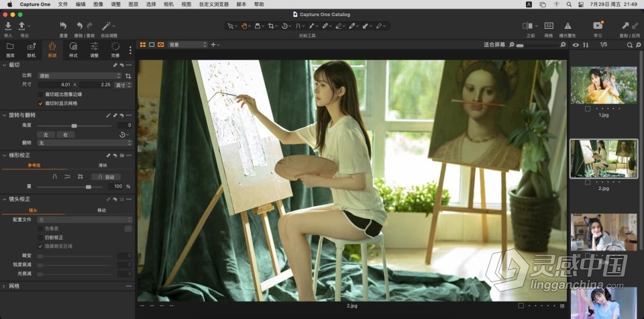Click the undo arrow icon
Image resolution: width=644 pixels, height=319 pixels.
pos(80,26)
